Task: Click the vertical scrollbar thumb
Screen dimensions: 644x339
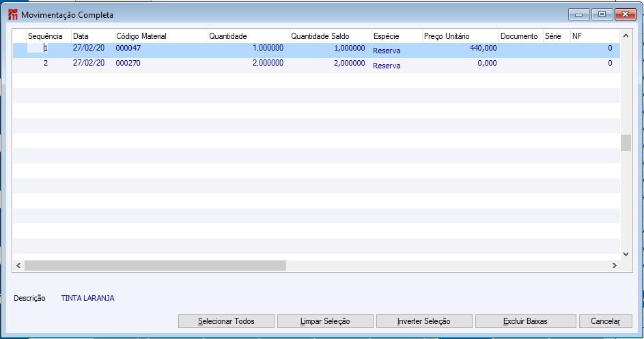Action: coord(626,143)
